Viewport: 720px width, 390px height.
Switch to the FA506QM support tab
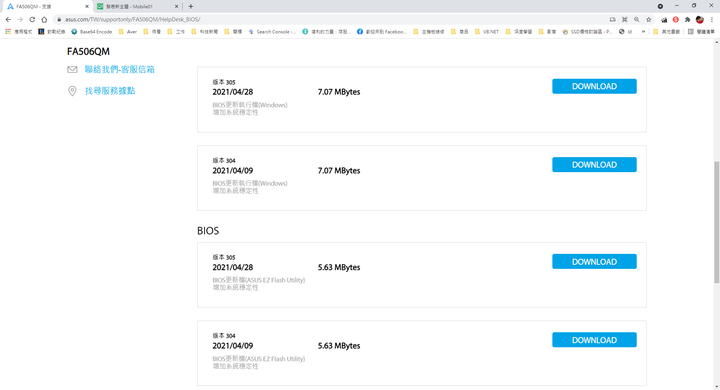click(x=48, y=6)
